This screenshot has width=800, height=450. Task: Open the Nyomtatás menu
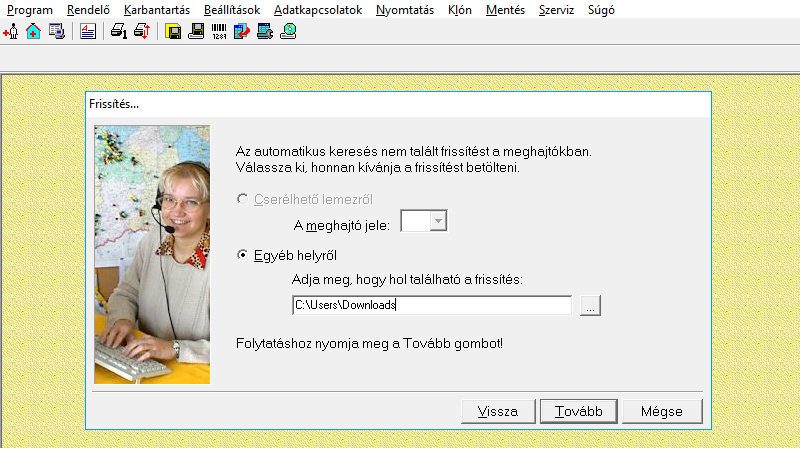point(405,10)
